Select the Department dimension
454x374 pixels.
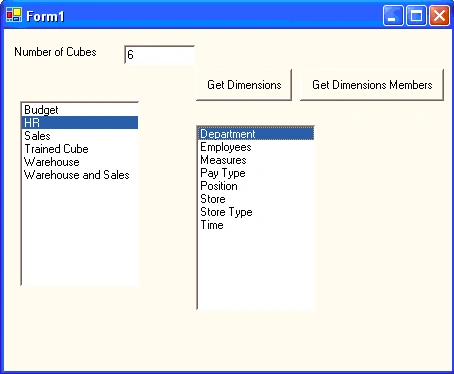tap(256, 134)
